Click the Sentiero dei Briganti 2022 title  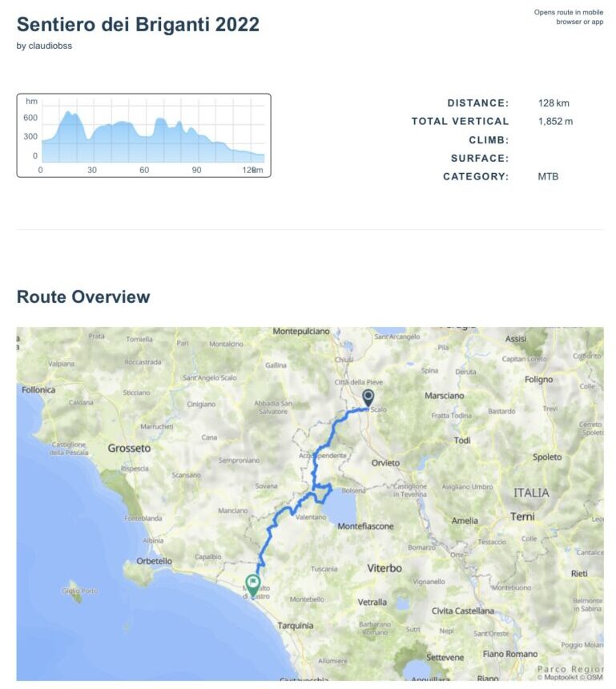(138, 25)
